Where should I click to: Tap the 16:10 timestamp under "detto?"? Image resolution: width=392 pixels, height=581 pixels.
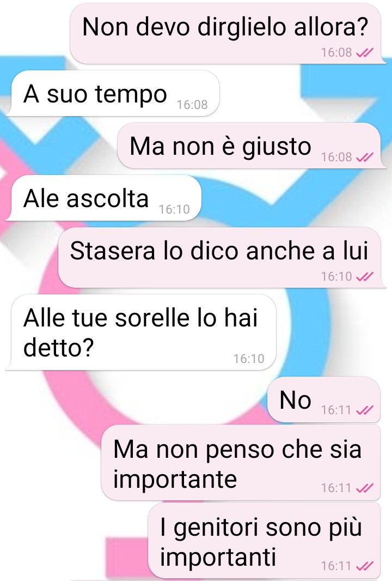coord(249,359)
